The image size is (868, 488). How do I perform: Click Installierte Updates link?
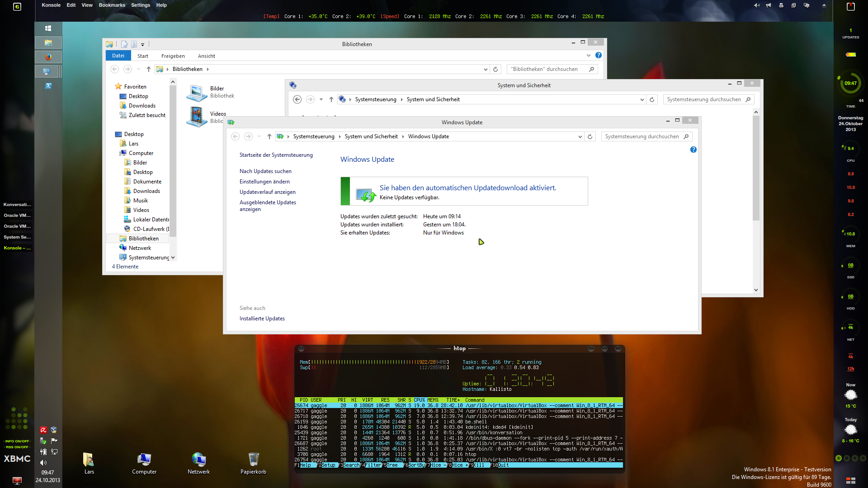pos(261,318)
